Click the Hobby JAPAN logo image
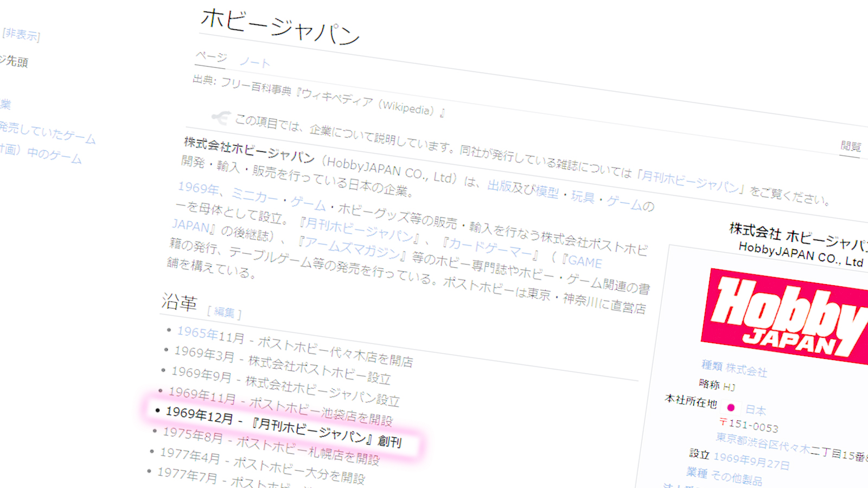Viewport: 868px width, 488px height. [786, 316]
